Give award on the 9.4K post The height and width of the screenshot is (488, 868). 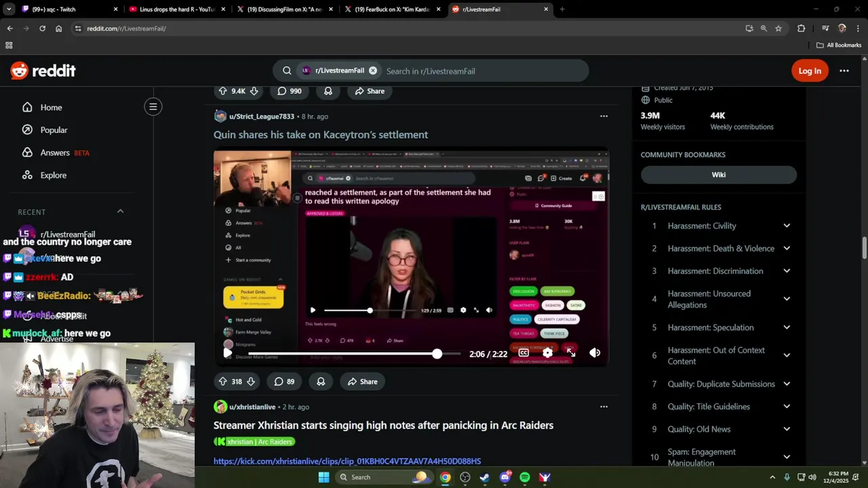(328, 91)
